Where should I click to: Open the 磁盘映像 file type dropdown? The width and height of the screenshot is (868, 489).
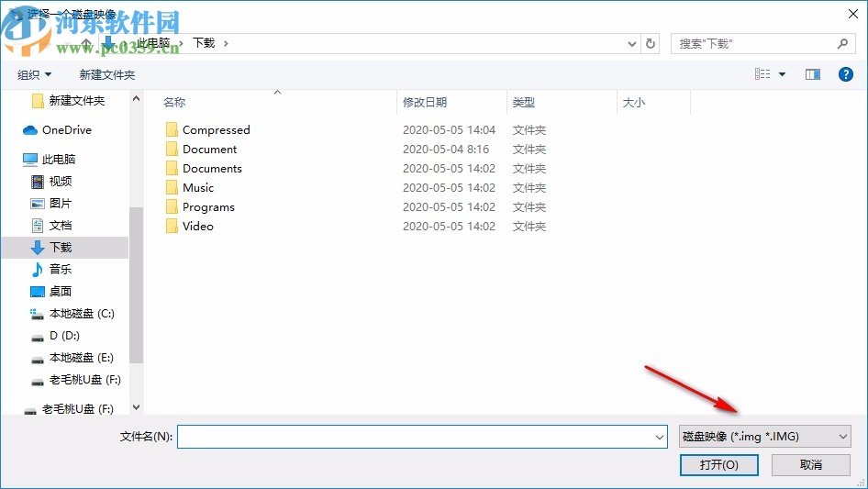[765, 437]
